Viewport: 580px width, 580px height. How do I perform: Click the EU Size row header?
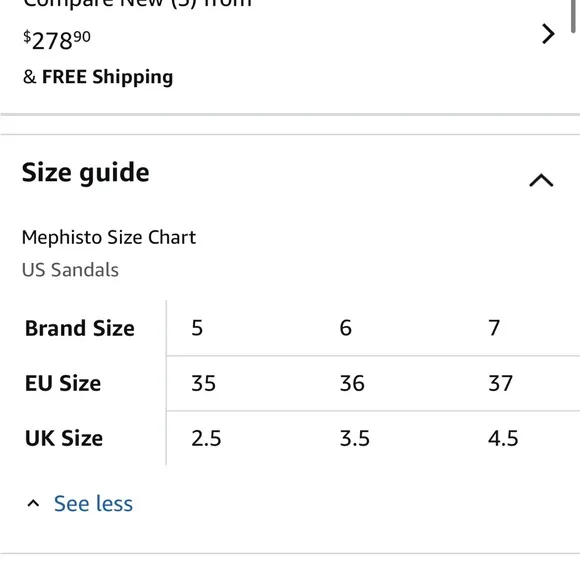[63, 383]
